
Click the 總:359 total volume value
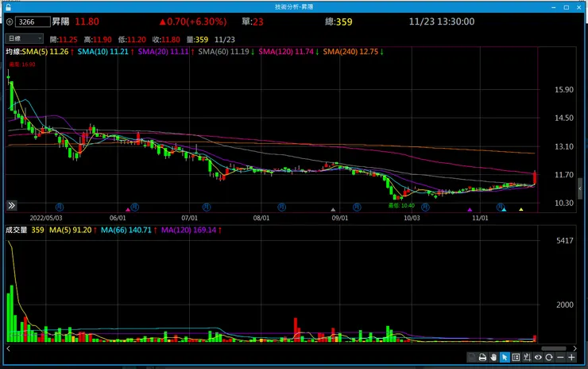(339, 21)
